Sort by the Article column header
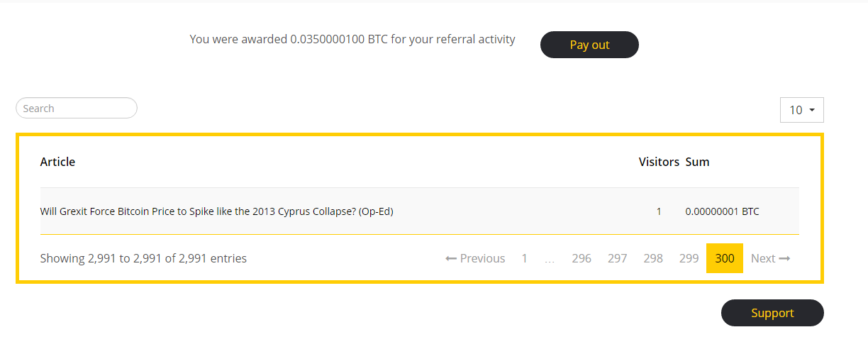 57,162
